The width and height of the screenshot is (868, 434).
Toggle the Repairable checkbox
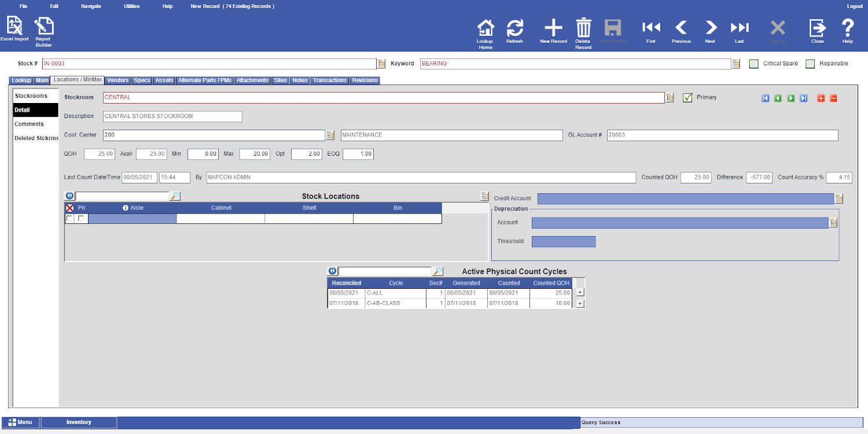click(x=810, y=64)
